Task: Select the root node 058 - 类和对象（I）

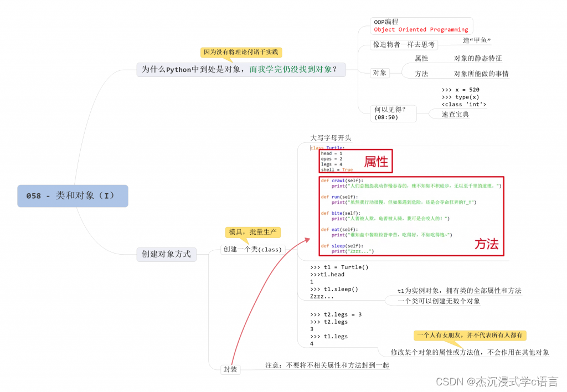Action: 72,195
